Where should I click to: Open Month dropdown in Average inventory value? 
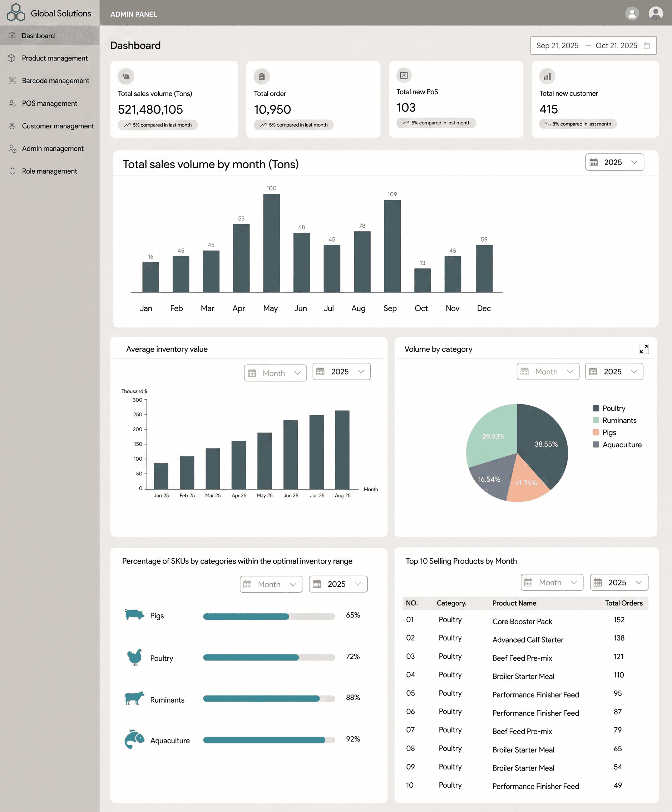[275, 373]
